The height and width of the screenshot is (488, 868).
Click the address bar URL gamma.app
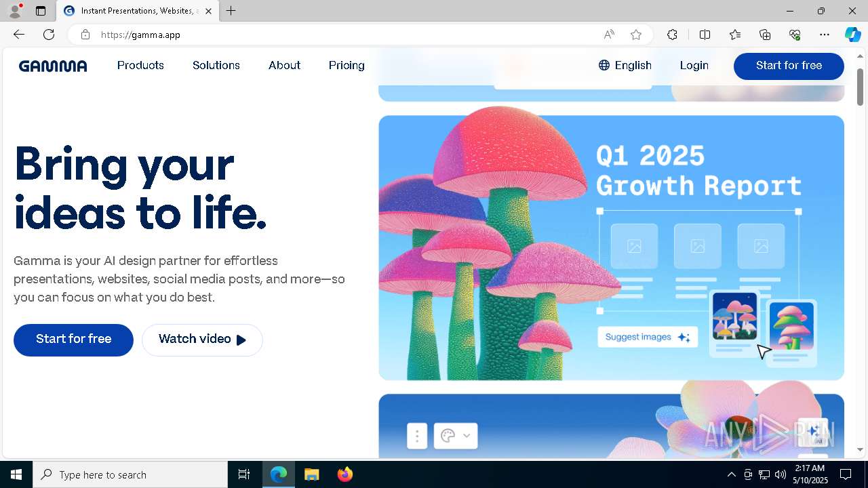(x=140, y=35)
